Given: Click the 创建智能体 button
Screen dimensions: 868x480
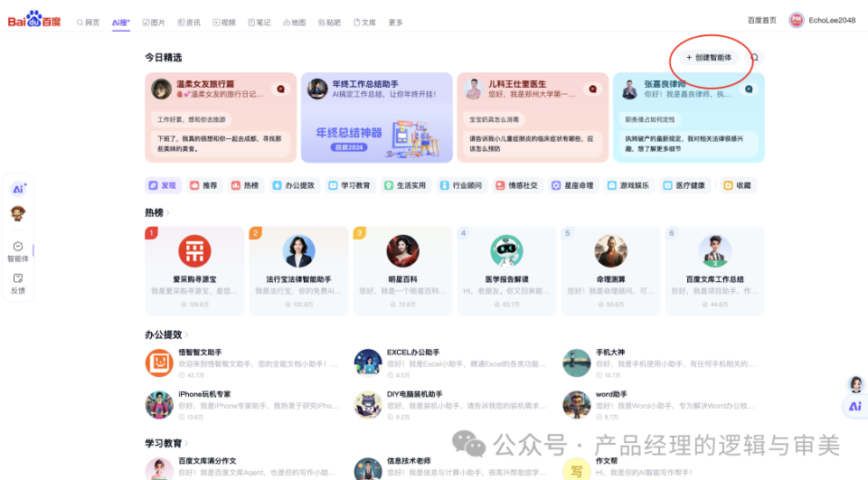Looking at the screenshot, I should (709, 58).
